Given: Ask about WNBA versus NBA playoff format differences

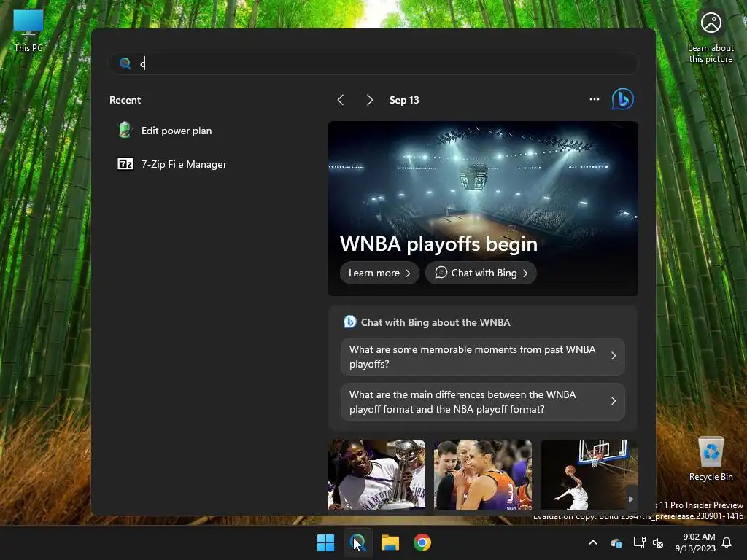Looking at the screenshot, I should pos(483,402).
